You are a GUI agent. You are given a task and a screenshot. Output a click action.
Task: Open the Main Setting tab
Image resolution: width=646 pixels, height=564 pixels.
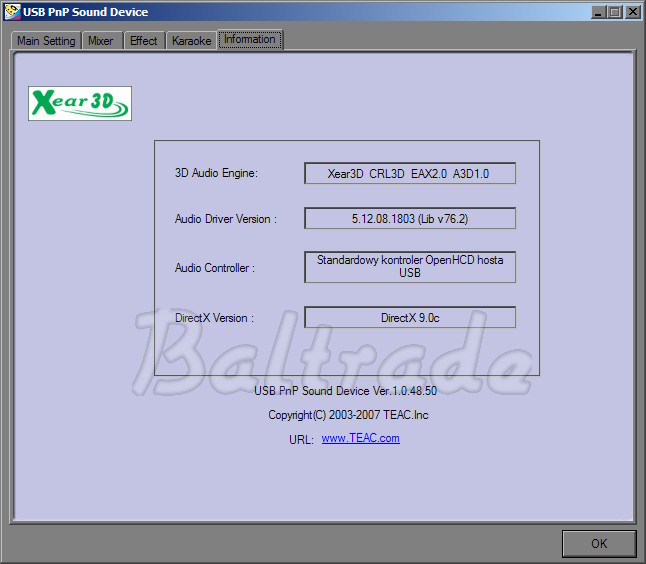tap(46, 41)
